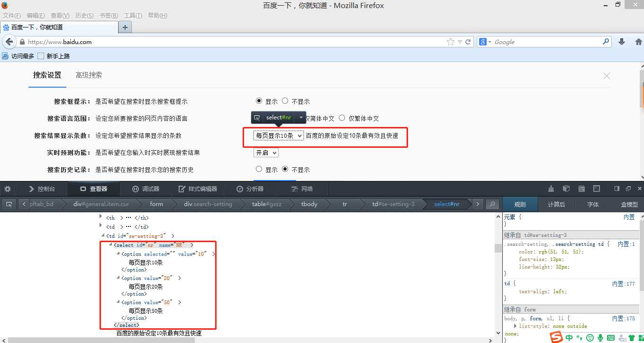Screen dimensions: 644x343
Task: Click the Google search magnifier icon
Action: click(x=606, y=42)
